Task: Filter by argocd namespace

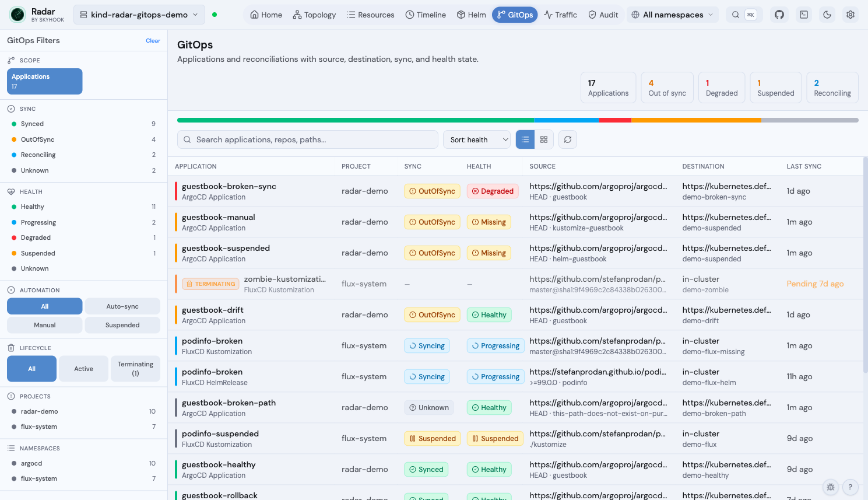Action: (x=83, y=463)
